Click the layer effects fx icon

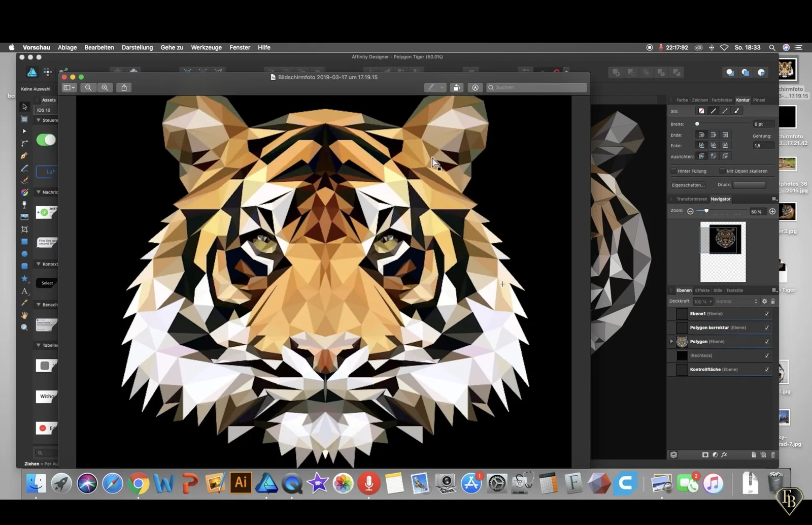(x=724, y=454)
